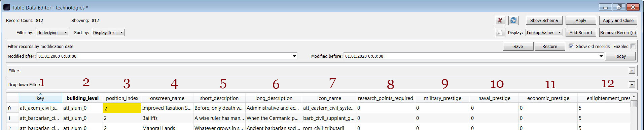Screen dimensions: 644x130
Task: Click the icon_name column header
Action: 329,98
